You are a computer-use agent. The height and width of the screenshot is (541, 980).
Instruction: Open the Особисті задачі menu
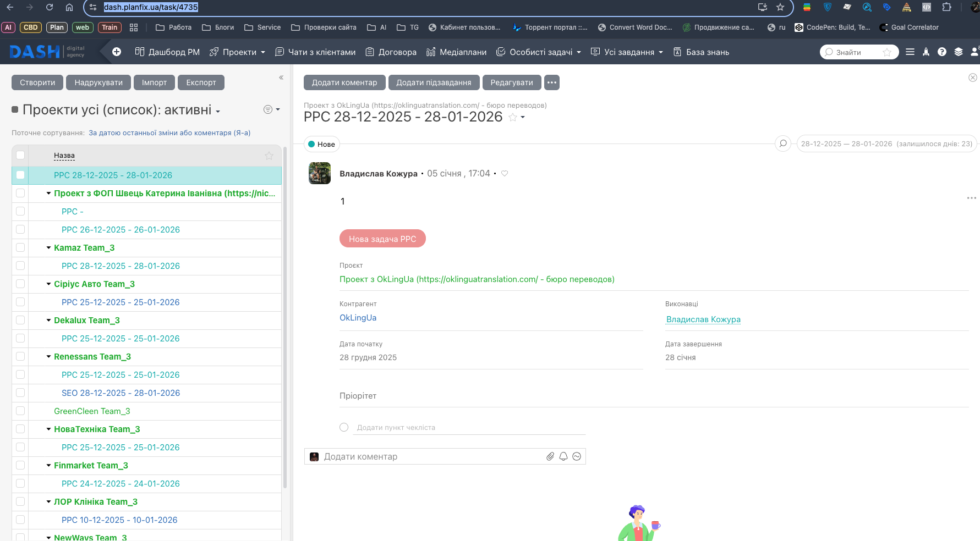coord(539,52)
